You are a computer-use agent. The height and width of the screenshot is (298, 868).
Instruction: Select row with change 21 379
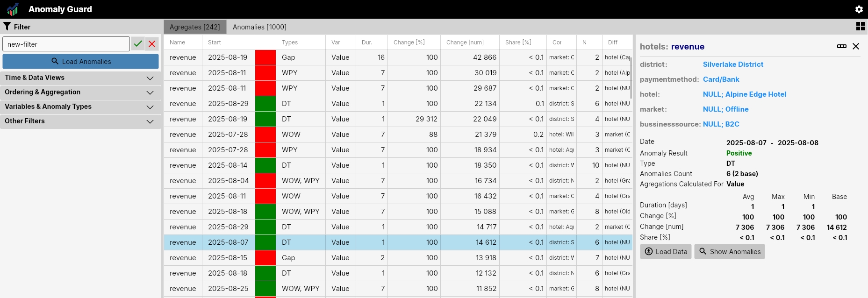[x=398, y=135]
